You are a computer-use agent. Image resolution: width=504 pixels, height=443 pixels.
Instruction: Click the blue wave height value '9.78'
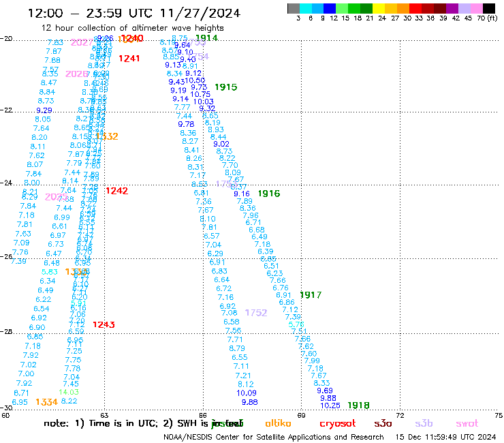tap(186, 124)
